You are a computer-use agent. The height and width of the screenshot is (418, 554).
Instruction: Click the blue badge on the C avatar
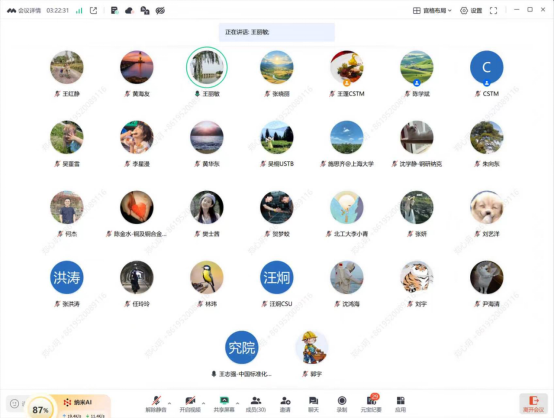click(487, 83)
